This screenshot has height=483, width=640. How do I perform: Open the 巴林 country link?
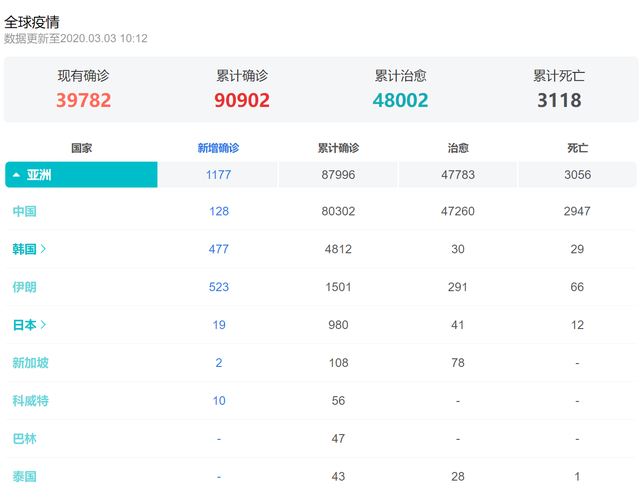[x=24, y=438]
